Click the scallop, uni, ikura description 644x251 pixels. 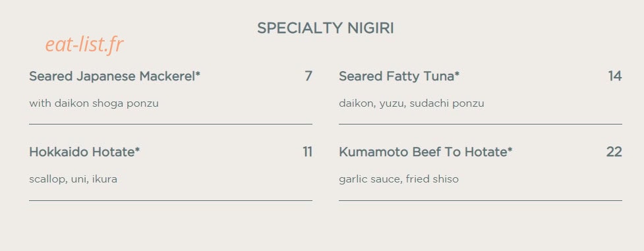point(73,179)
